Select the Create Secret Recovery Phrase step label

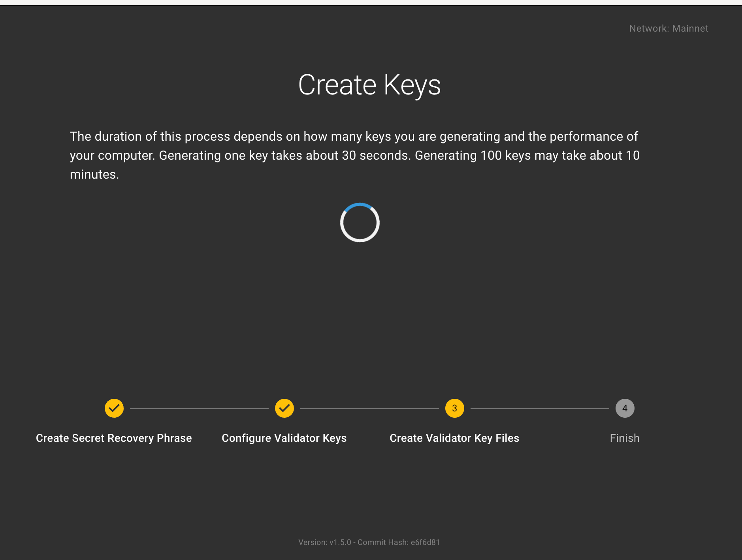click(x=114, y=438)
